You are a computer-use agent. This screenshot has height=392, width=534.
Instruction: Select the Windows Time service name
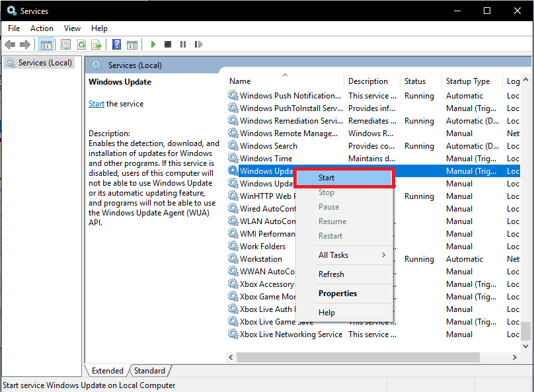[x=266, y=159]
